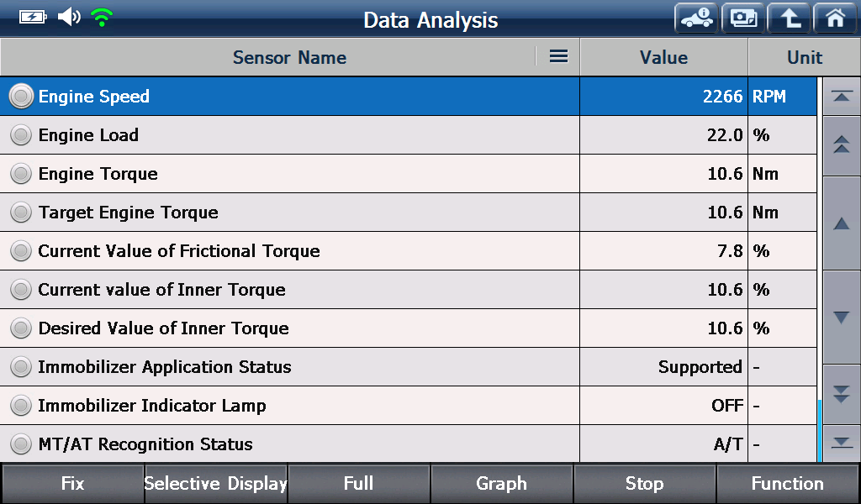
Task: Jump to bottom of list arrow
Action: [x=841, y=444]
